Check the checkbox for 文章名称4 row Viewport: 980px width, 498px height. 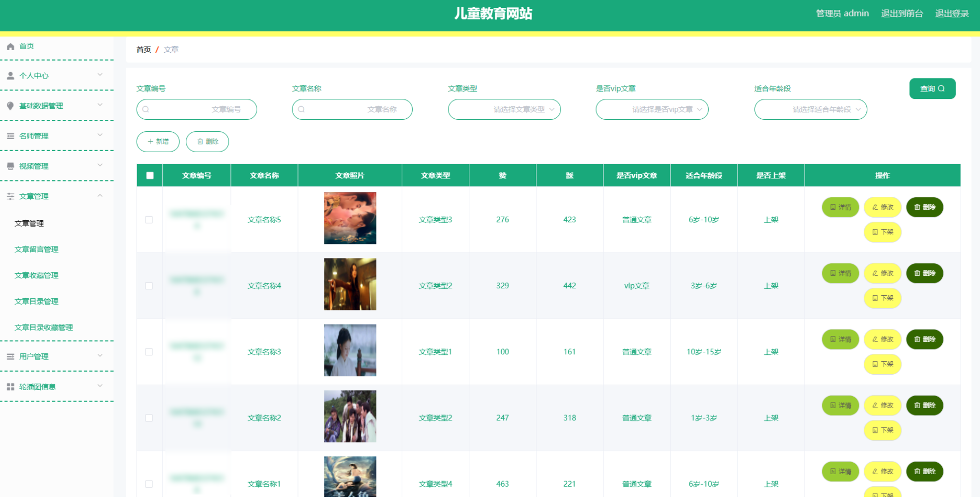(149, 286)
